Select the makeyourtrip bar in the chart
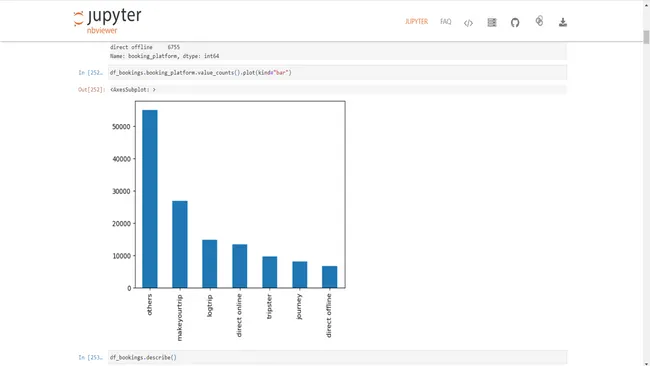Screen dimensions: 650x366 [x=180, y=245]
